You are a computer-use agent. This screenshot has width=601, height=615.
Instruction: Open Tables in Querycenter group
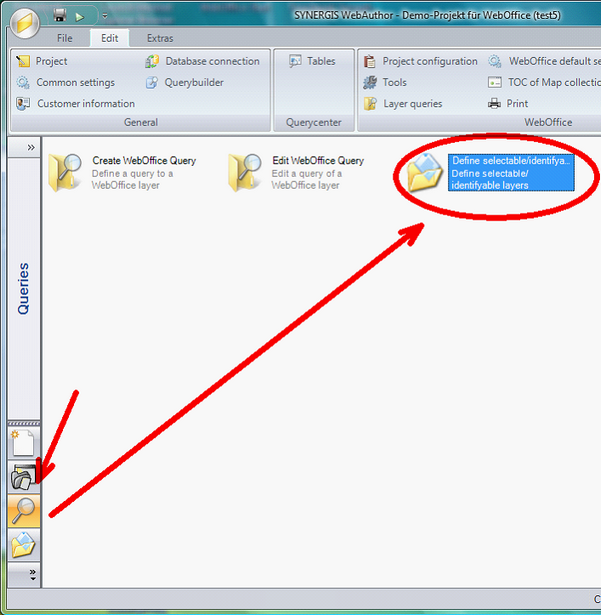321,61
